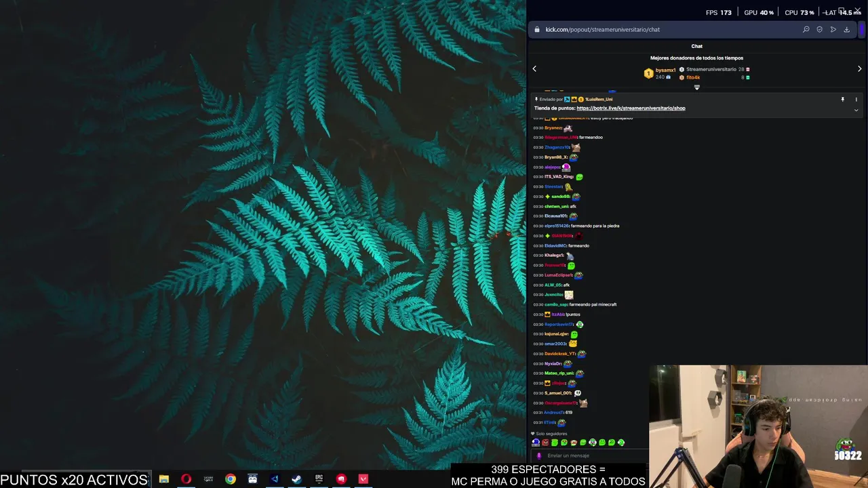868x488 pixels.
Task: Select the third quick emote green face
Action: click(555, 443)
